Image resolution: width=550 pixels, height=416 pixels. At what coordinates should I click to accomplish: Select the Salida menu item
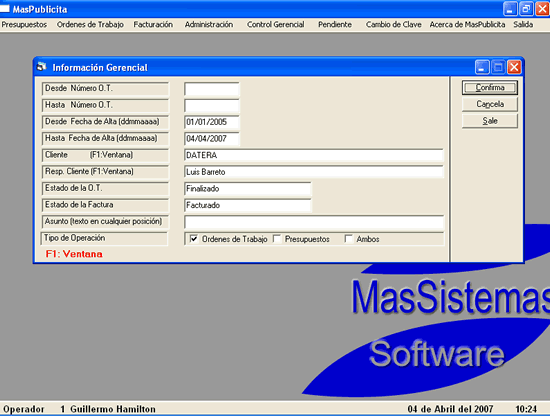(x=523, y=25)
